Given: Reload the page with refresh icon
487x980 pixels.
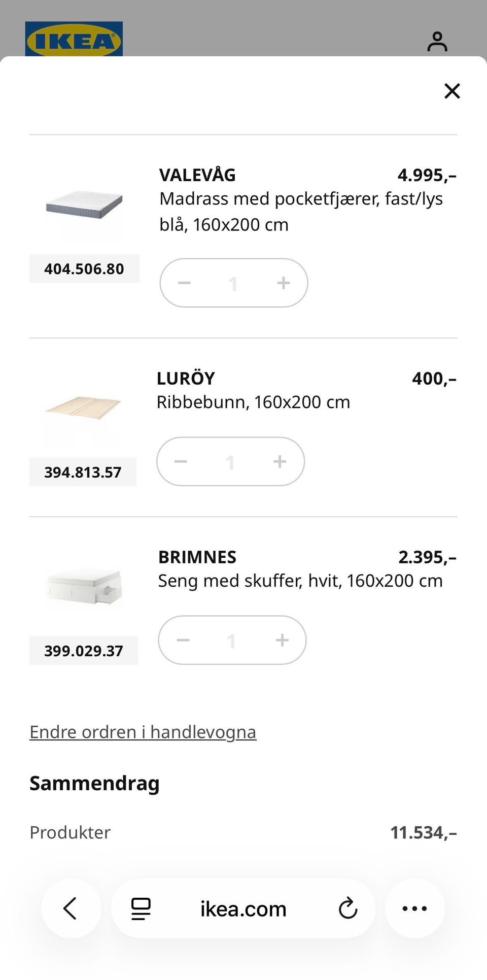Looking at the screenshot, I should tap(348, 908).
